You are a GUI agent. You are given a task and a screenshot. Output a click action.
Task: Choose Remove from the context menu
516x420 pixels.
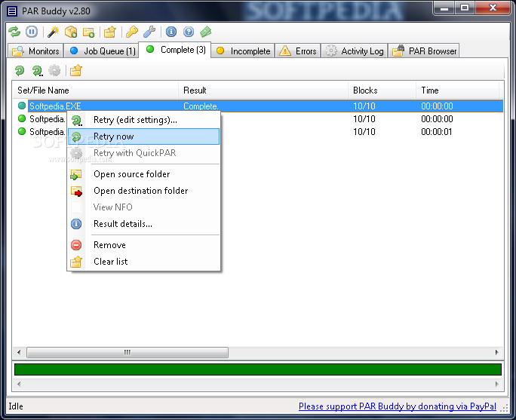(144, 245)
